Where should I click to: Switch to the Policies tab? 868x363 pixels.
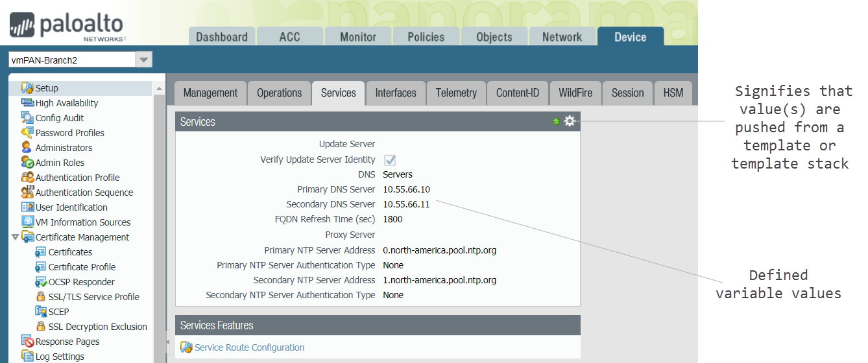click(426, 37)
